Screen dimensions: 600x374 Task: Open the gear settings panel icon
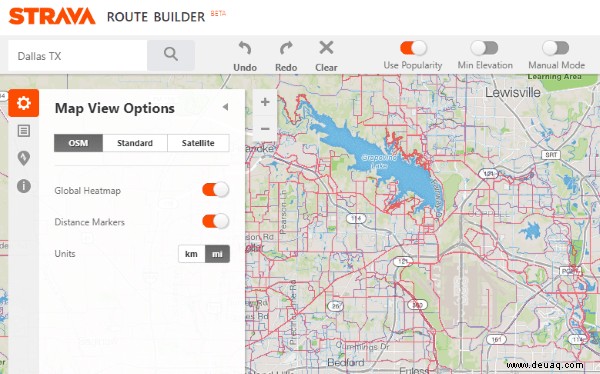24,103
